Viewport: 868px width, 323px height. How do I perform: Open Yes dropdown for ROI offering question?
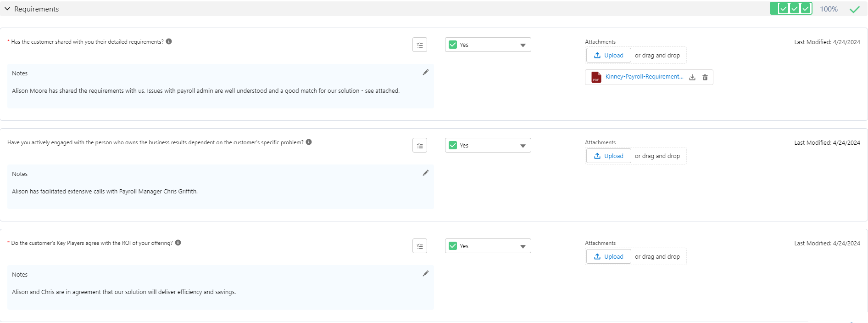click(488, 246)
